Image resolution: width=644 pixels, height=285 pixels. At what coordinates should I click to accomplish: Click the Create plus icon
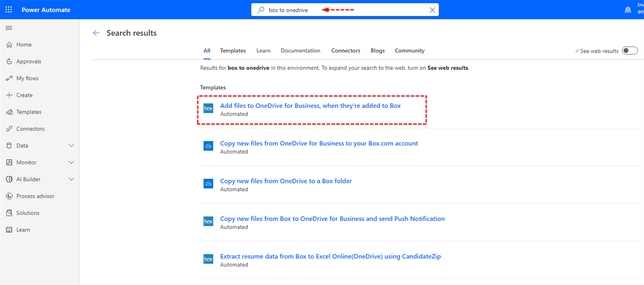pos(9,95)
